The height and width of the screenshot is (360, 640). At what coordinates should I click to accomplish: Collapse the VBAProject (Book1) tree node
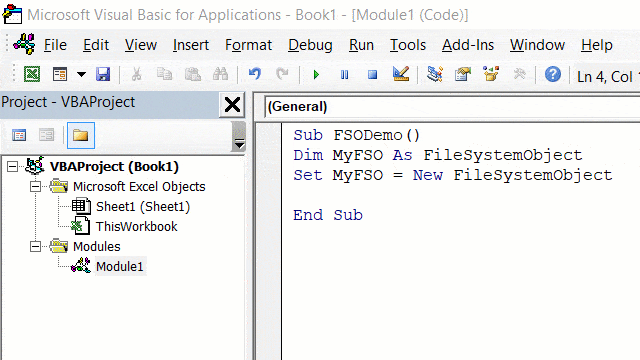[x=13, y=167]
